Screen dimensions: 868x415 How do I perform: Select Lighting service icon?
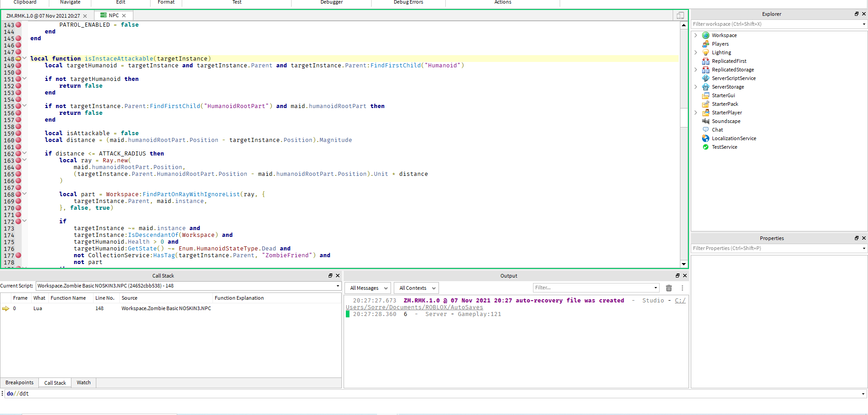[705, 52]
